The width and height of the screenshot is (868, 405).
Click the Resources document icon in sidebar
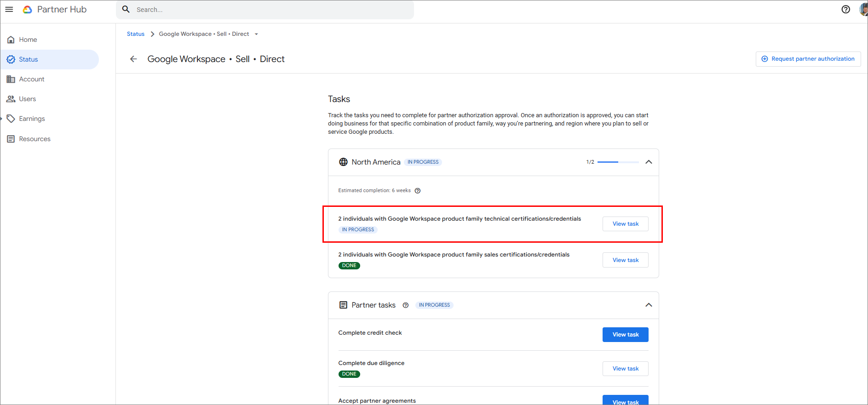(x=11, y=139)
